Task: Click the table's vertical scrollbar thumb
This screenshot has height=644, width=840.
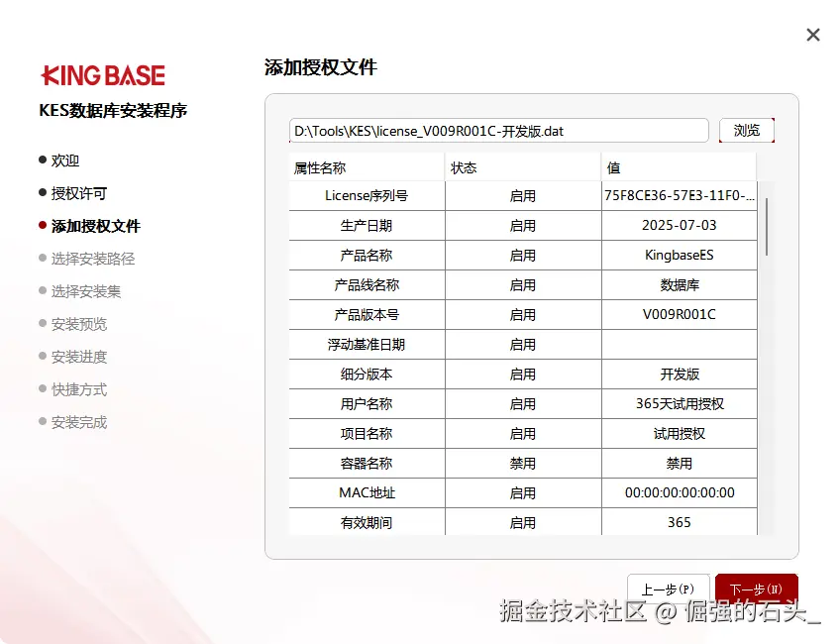Action: (x=767, y=227)
